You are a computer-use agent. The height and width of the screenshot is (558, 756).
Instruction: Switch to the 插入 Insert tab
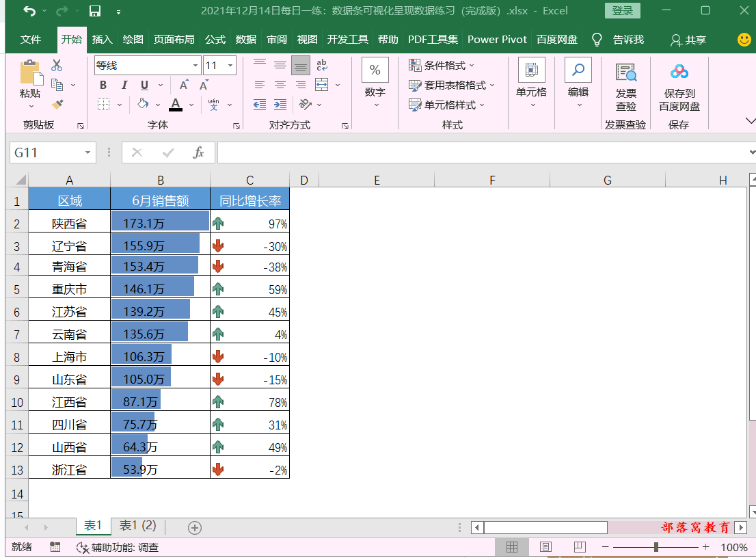click(x=103, y=40)
